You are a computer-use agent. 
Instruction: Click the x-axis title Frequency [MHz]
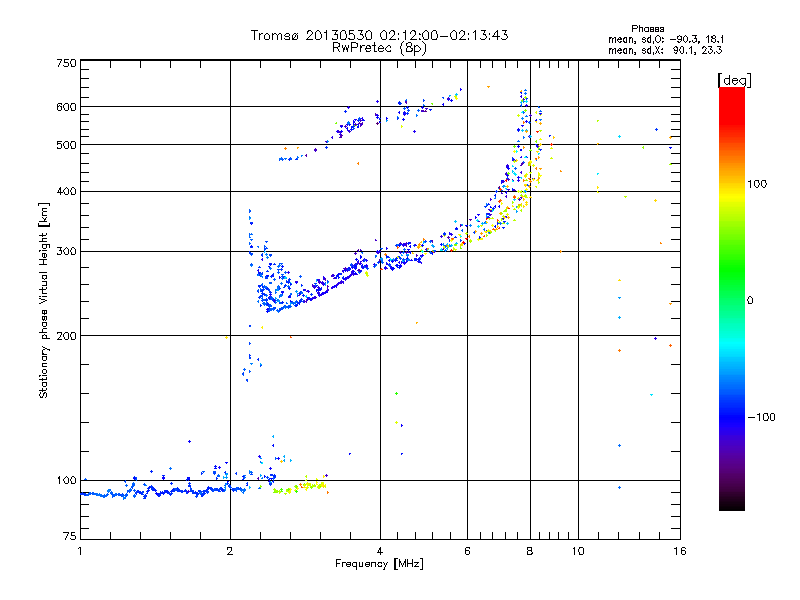pos(379,564)
